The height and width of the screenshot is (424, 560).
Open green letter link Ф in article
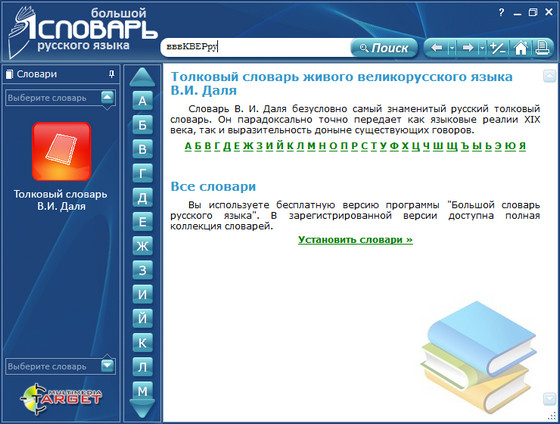click(x=394, y=146)
